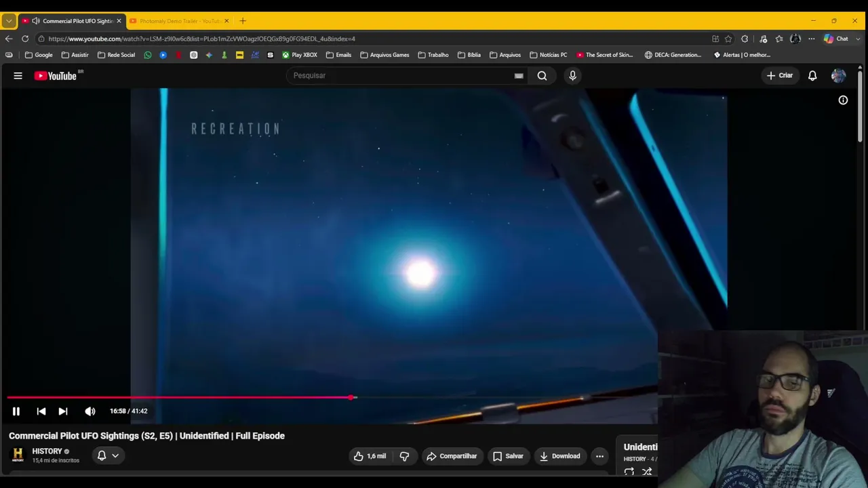
Task: Click the page vertical scrollbar
Action: click(x=861, y=105)
